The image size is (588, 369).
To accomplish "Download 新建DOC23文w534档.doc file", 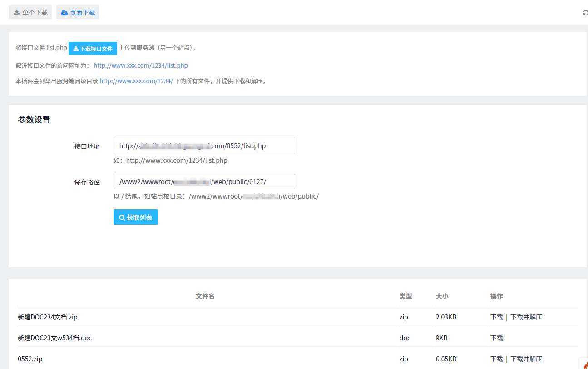I will [496, 338].
